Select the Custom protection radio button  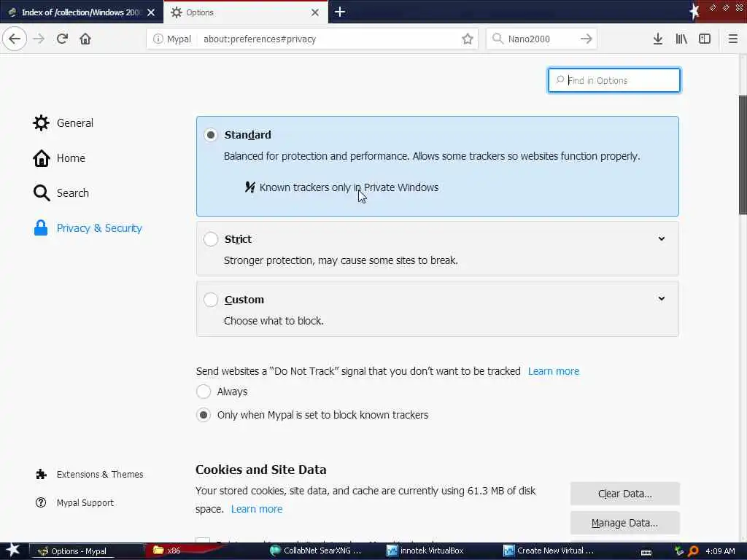(x=211, y=300)
